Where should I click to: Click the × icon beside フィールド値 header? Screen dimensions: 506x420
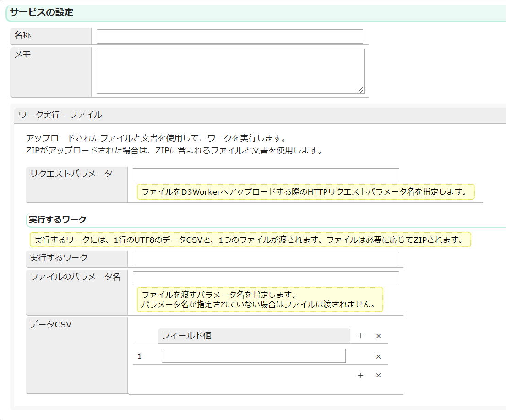coord(378,336)
